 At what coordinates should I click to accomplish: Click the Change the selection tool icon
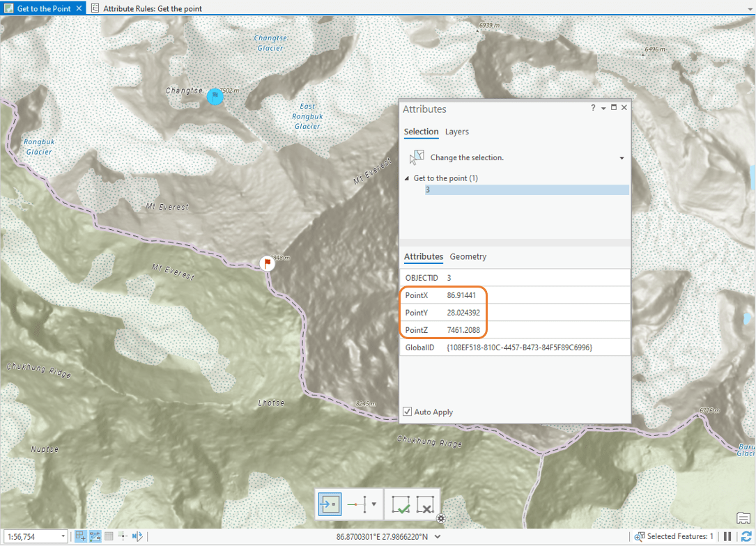417,157
